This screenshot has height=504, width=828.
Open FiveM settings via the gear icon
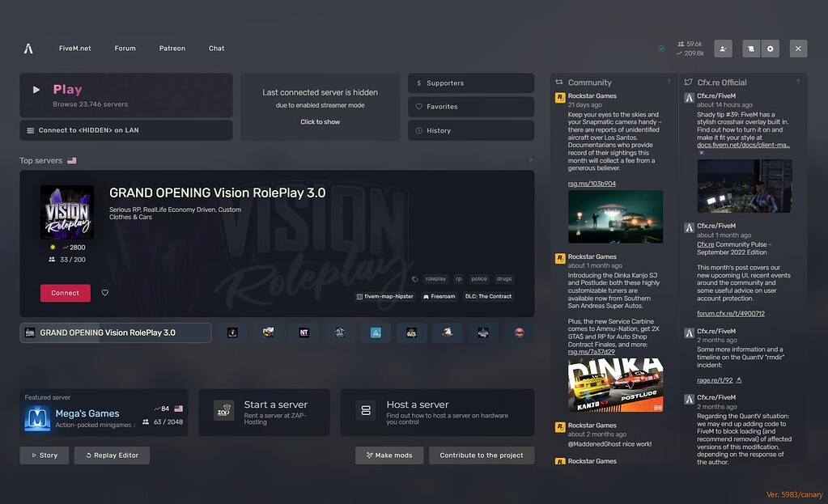770,49
